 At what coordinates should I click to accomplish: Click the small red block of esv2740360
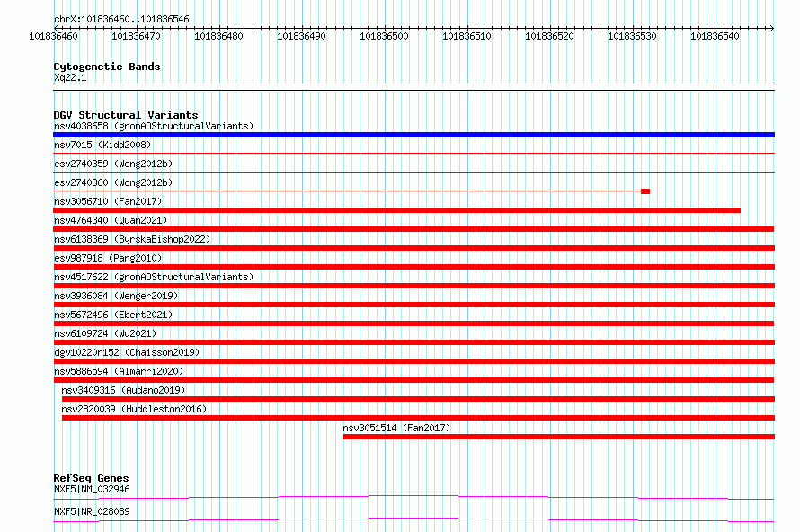coord(645,191)
